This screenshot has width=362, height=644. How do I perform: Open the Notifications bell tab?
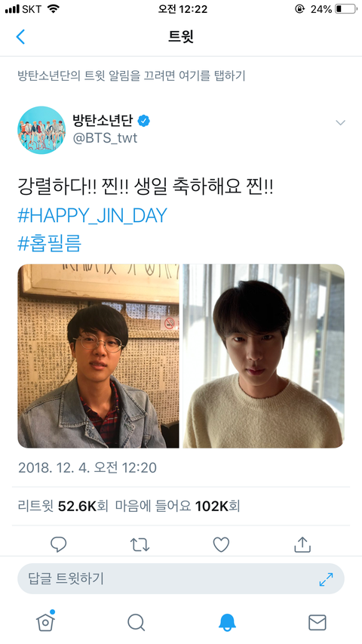pyautogui.click(x=227, y=622)
